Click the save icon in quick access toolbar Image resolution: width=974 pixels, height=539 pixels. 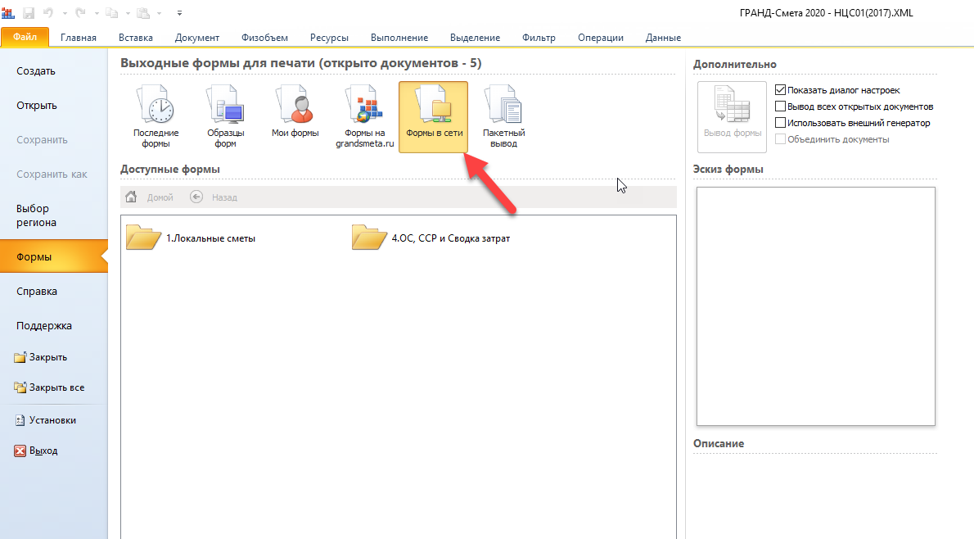[29, 12]
